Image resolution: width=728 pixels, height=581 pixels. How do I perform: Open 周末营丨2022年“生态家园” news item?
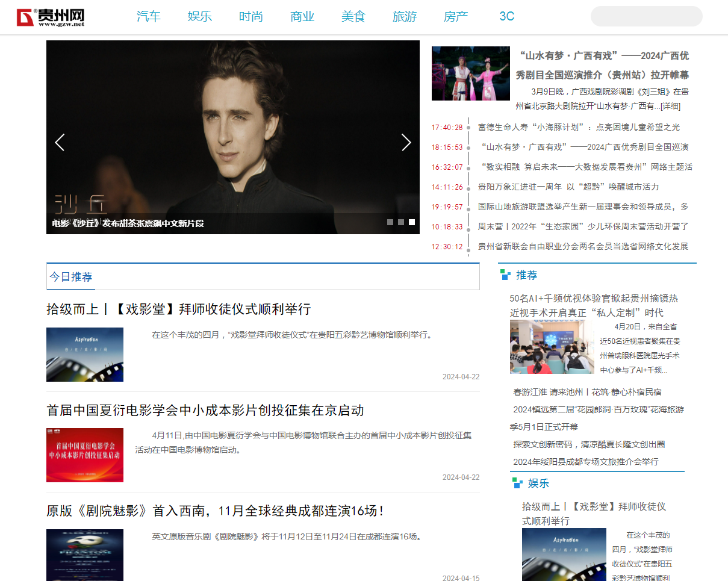pyautogui.click(x=583, y=226)
